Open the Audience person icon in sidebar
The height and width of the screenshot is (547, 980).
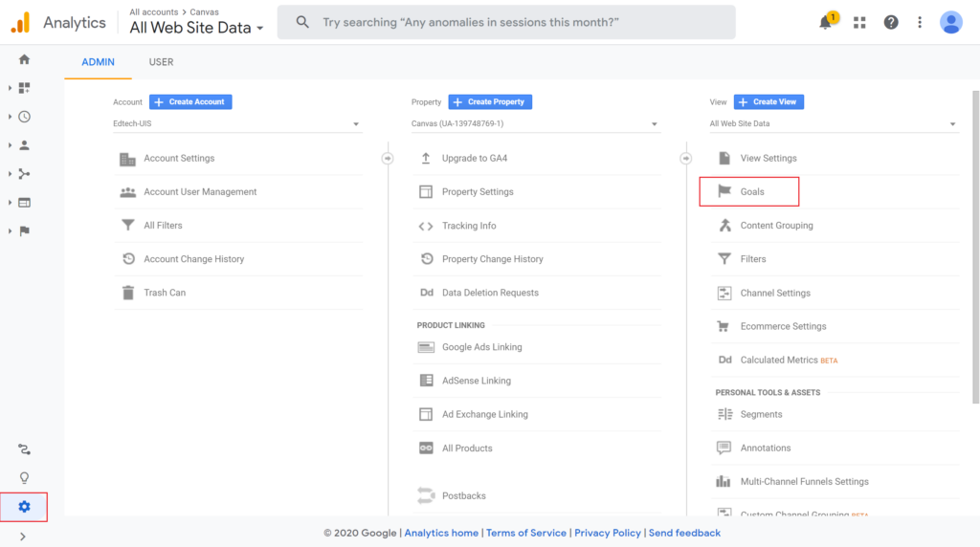pos(24,145)
